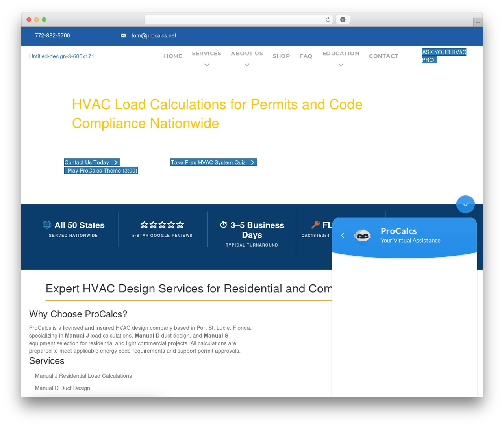Viewport: 504px width, 427px height.
Task: Expand the Services menu chevron
Action: tap(207, 65)
